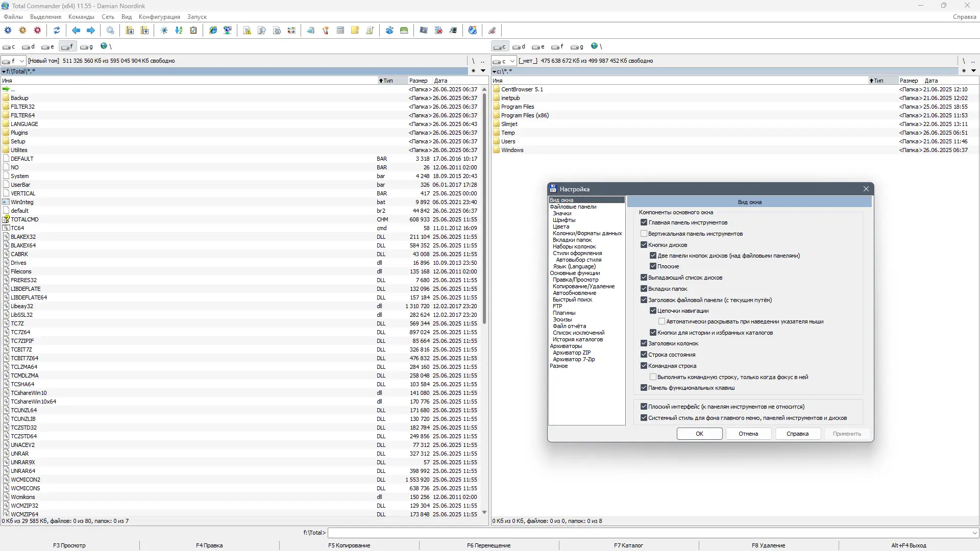Image resolution: width=980 pixels, height=551 pixels.
Task: Click network globe icon in right drive bar
Action: click(594, 46)
